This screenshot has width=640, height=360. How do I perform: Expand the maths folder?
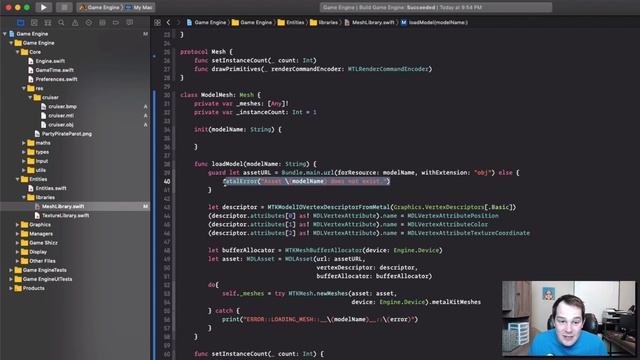(x=24, y=143)
